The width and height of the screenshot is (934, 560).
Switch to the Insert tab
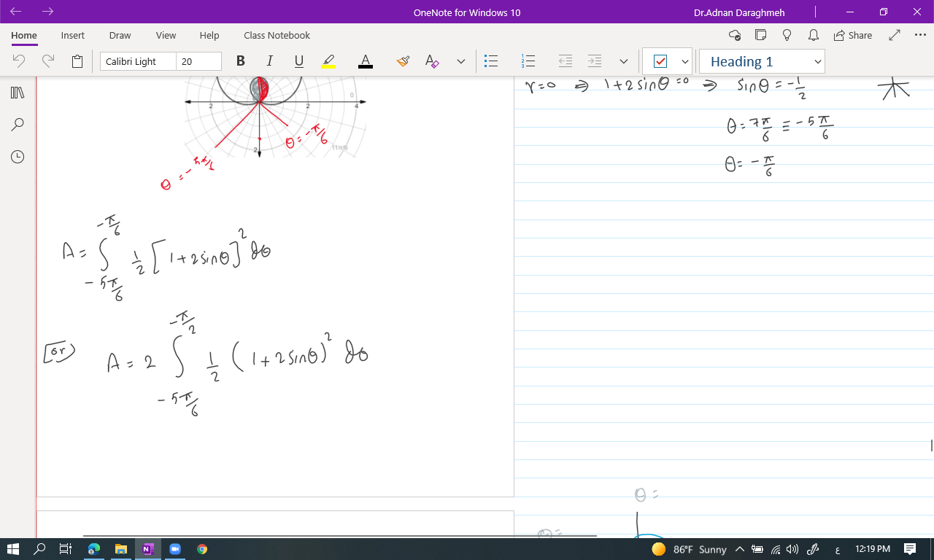(x=73, y=35)
